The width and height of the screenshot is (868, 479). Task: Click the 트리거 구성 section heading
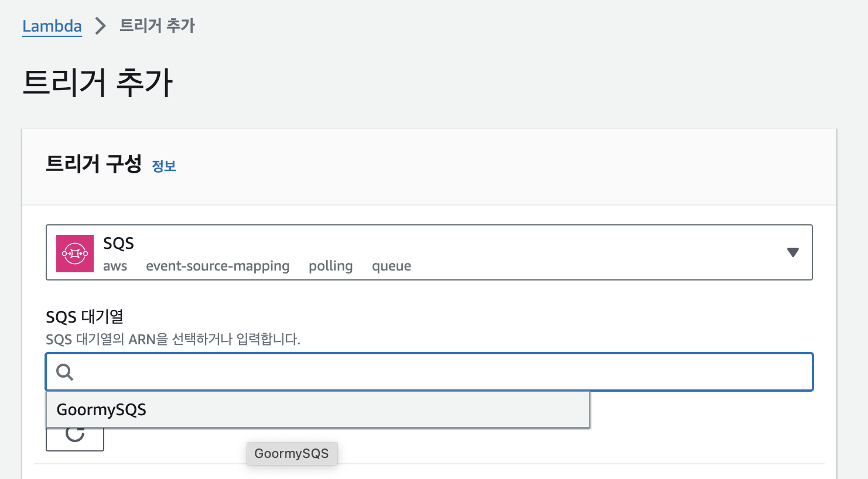click(94, 164)
